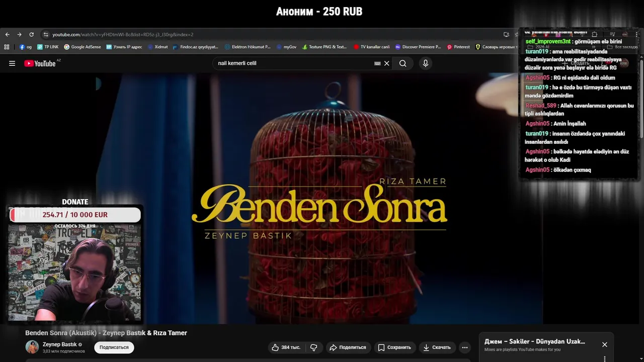
Task: Open the Facebook 'og' bookmark
Action: coord(25,47)
